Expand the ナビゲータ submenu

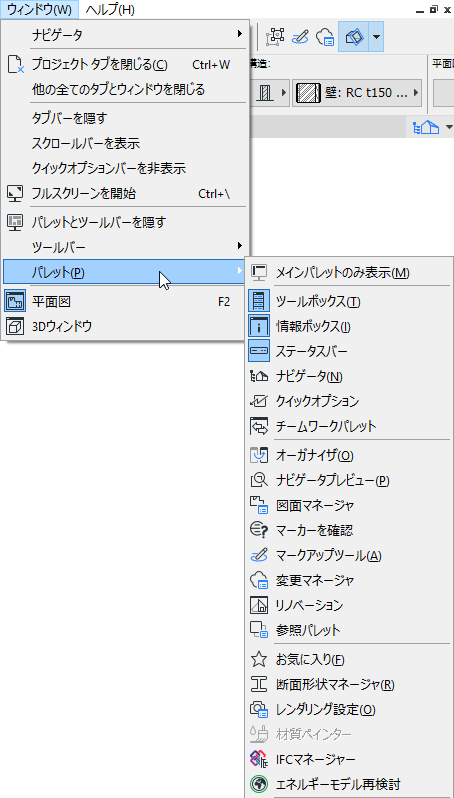click(x=125, y=35)
